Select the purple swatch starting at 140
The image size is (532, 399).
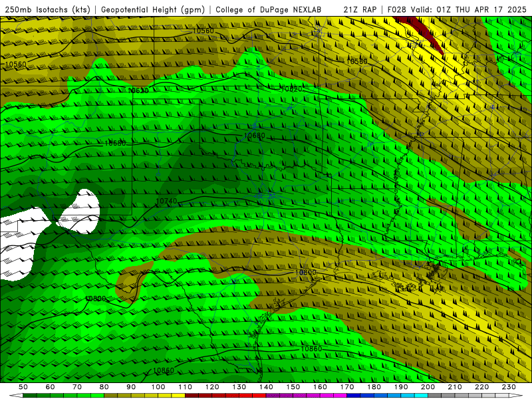(x=273, y=396)
